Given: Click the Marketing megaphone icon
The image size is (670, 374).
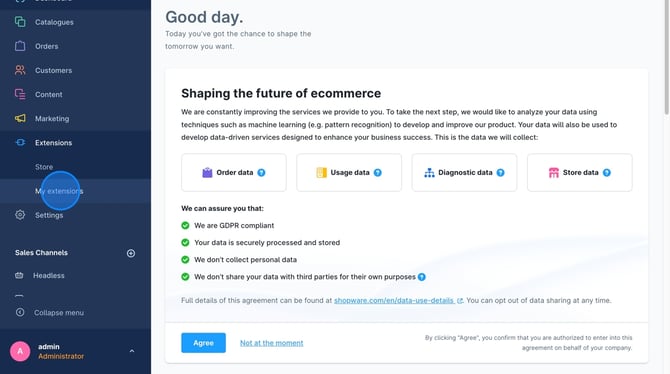Looking at the screenshot, I should pos(20,118).
